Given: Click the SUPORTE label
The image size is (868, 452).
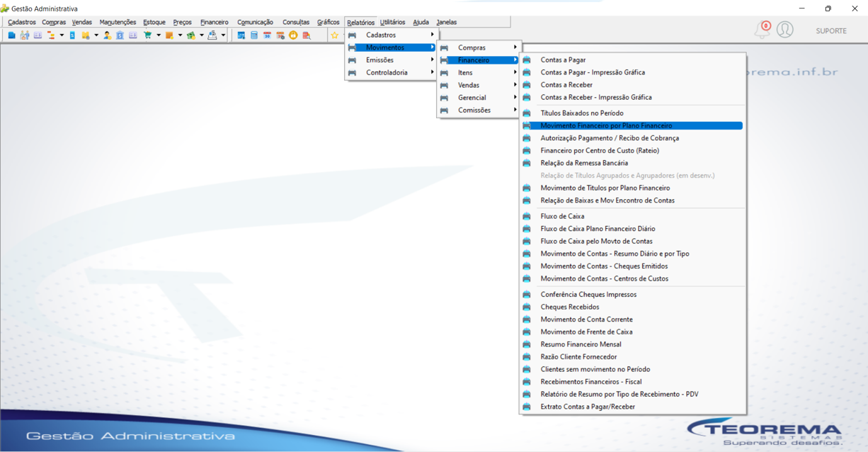Looking at the screenshot, I should (831, 31).
